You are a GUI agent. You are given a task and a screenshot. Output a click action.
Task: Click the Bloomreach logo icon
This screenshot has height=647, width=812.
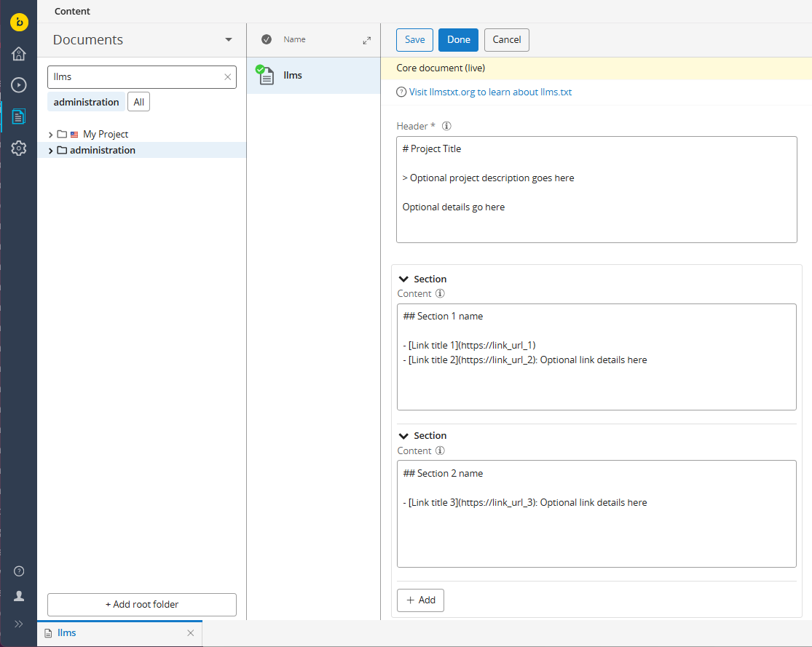[x=19, y=23]
